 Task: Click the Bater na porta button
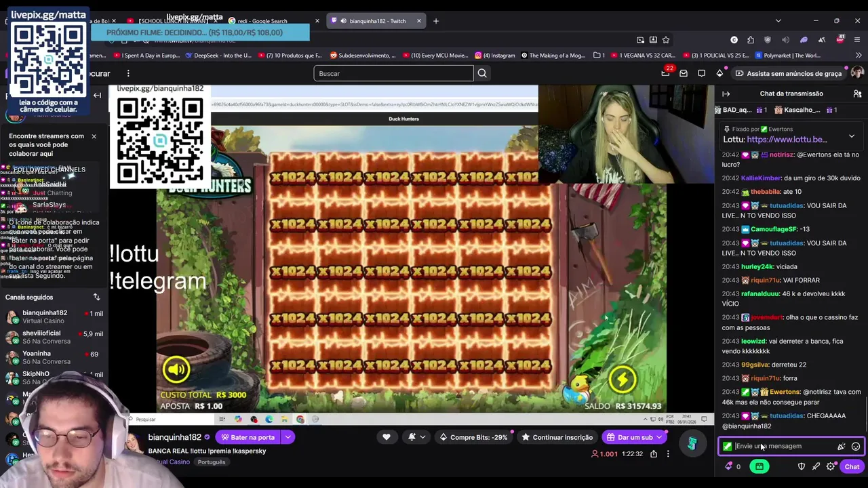coord(248,437)
